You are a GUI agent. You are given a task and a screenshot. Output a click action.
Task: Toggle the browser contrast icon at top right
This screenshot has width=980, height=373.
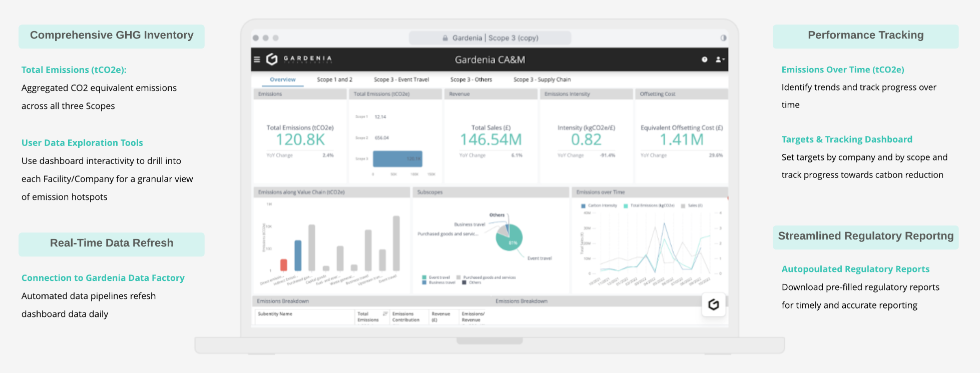[723, 38]
